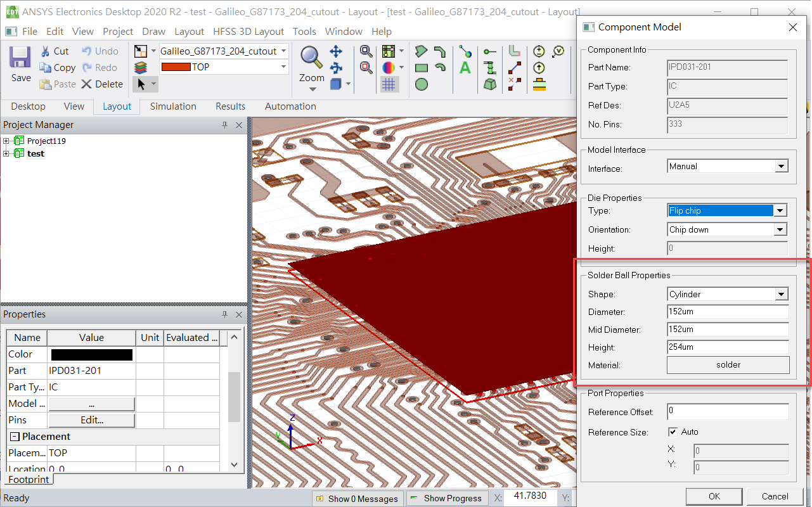Click OK in Component Model dialog

[714, 496]
